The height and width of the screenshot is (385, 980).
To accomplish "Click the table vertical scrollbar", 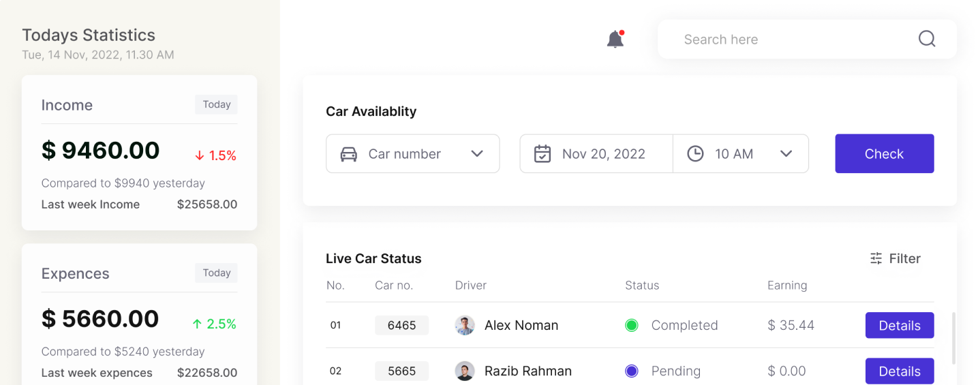I will pyautogui.click(x=953, y=338).
